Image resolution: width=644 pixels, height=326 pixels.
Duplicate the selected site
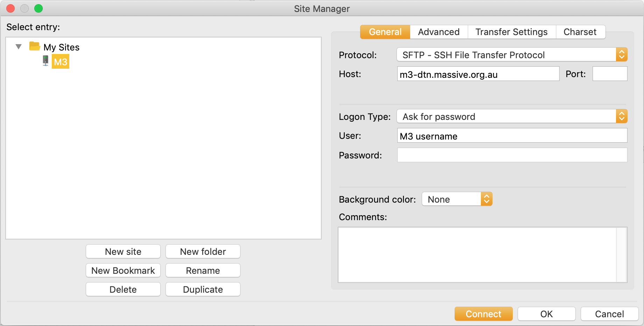[x=203, y=290]
